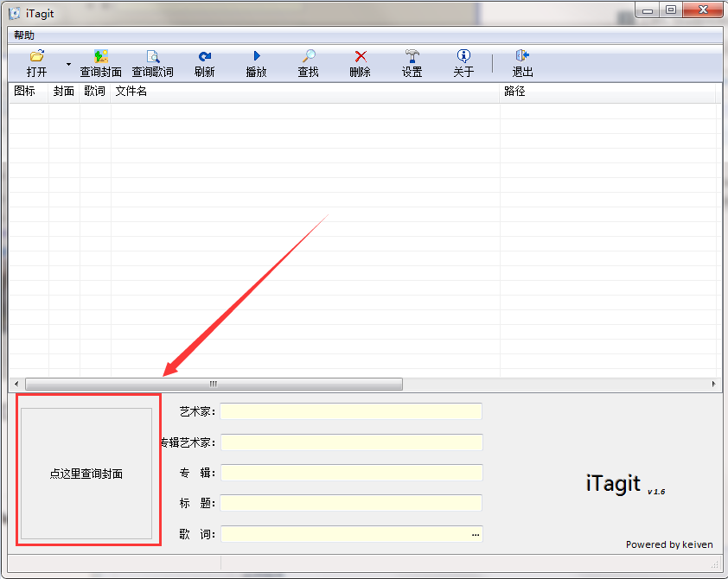
Task: Minimize the iTagit window
Action: (x=648, y=10)
